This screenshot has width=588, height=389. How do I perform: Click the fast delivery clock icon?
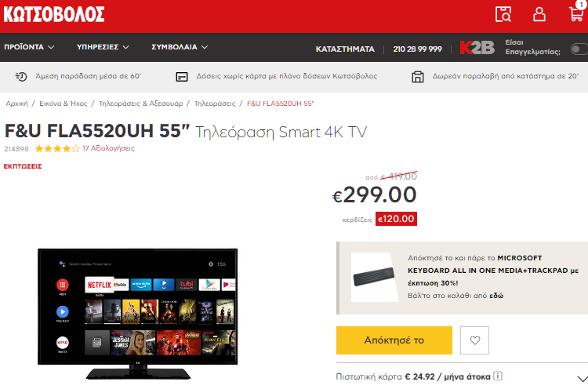[x=21, y=77]
